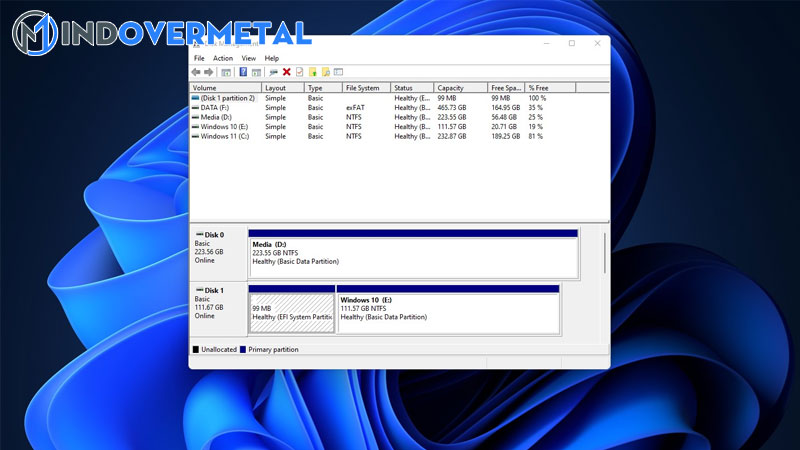Viewport: 800px width, 450px height.
Task: Click the blue Help question mark icon
Action: pyautogui.click(x=242, y=72)
